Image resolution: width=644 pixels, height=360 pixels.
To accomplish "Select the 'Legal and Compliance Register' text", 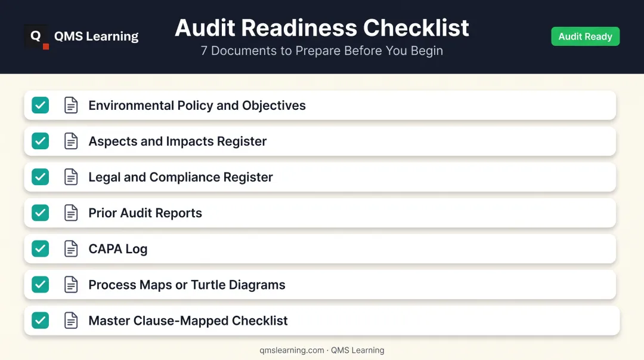I will pyautogui.click(x=181, y=177).
